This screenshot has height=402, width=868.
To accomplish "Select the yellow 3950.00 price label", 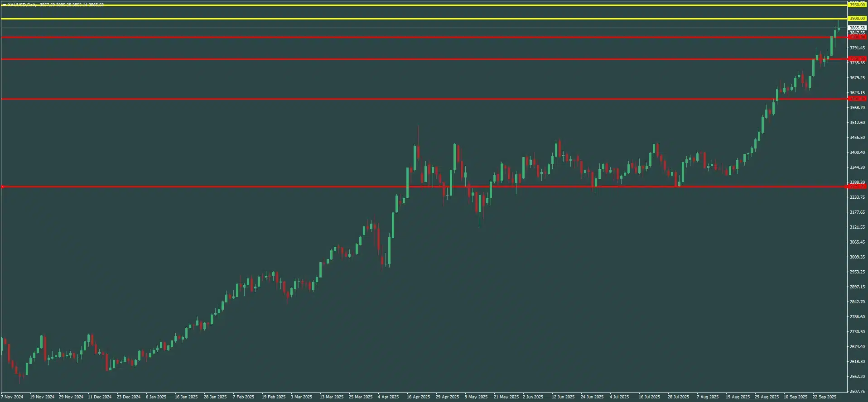I will (x=857, y=5).
